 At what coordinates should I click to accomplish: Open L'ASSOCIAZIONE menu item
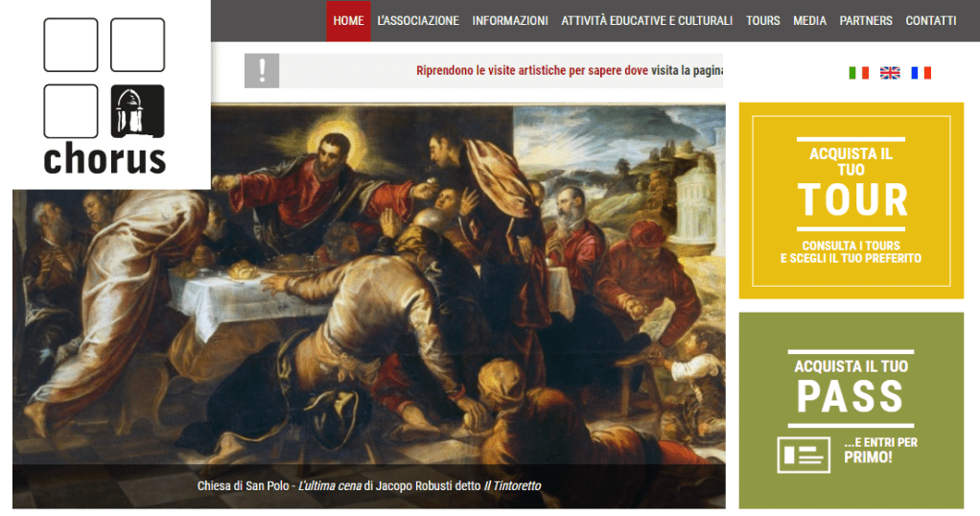418,21
